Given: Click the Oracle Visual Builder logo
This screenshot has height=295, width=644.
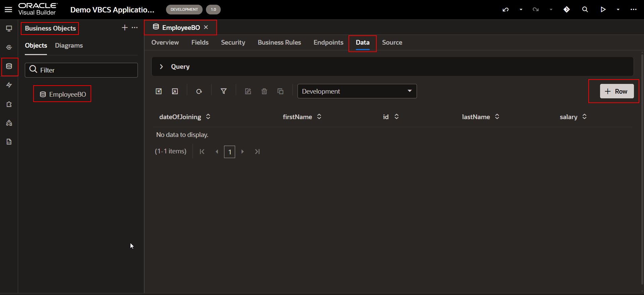Looking at the screenshot, I should (38, 9).
